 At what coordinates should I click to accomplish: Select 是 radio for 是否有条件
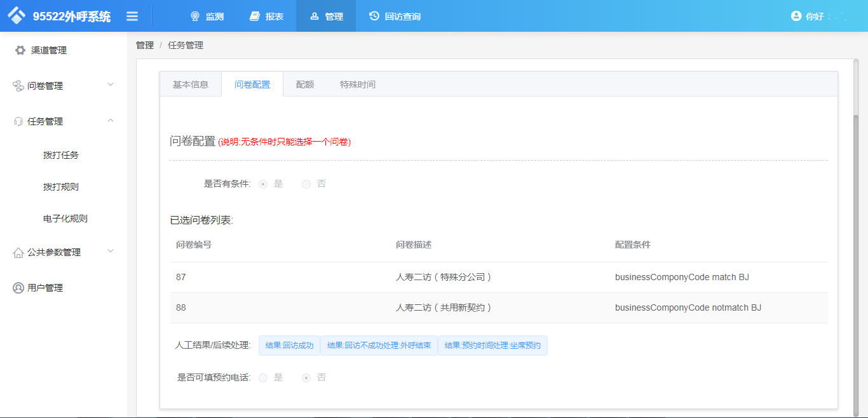pos(264,184)
